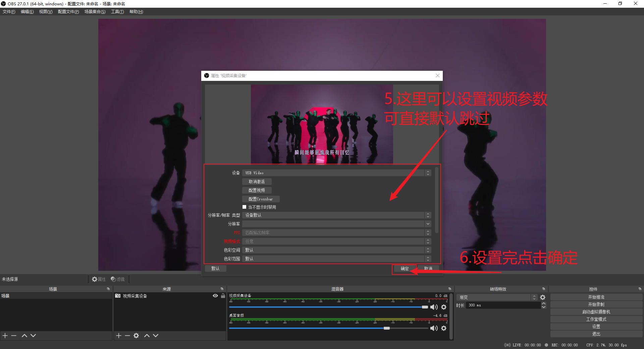Move the source up with the arrow icon
644x349 pixels.
pyautogui.click(x=147, y=336)
